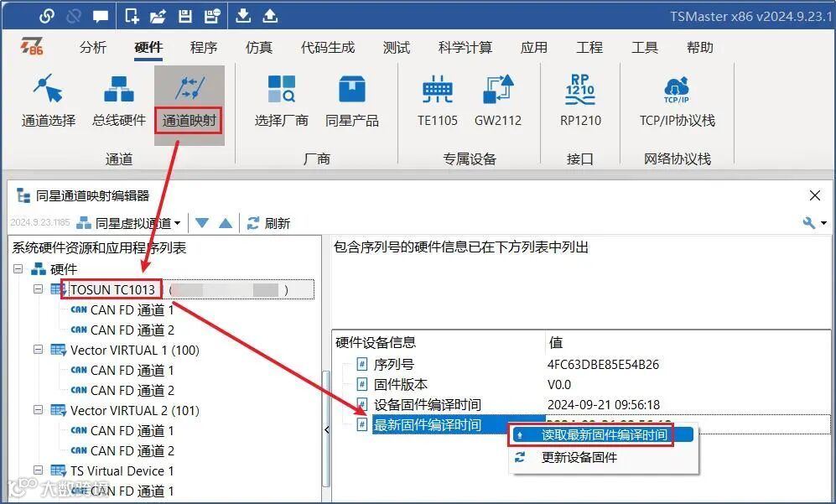Open 选择厂商 vendor selection
The image size is (836, 504).
click(281, 101)
